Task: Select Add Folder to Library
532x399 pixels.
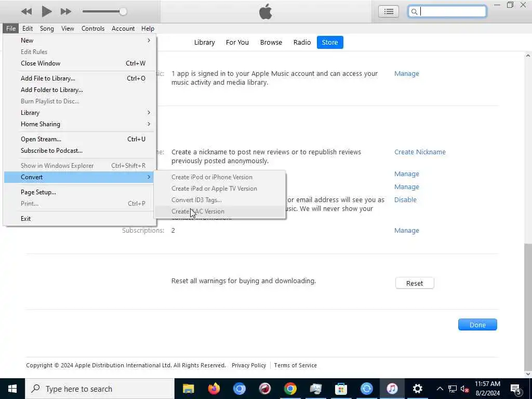Action: (80, 90)
